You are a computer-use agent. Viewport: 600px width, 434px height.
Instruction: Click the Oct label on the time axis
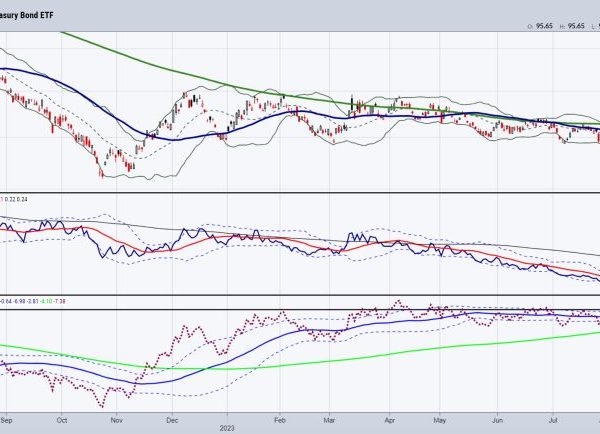[62, 420]
